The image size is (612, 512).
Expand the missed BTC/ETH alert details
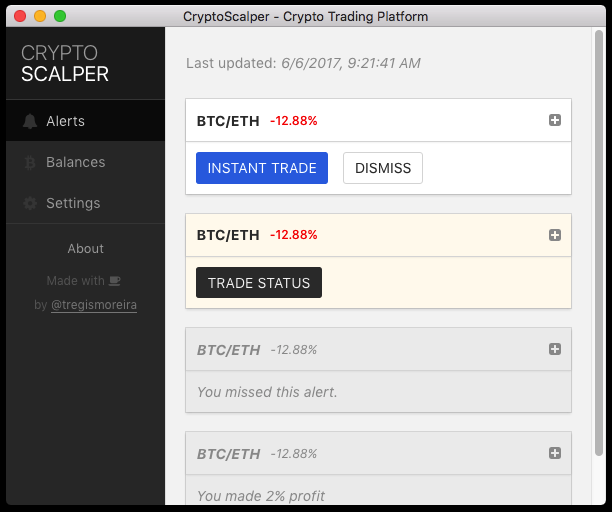555,349
